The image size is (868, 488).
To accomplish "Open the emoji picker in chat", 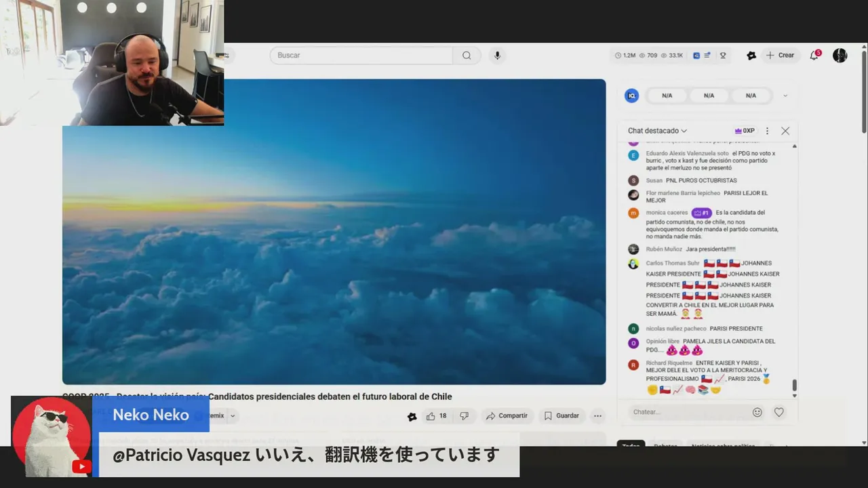I will (x=757, y=412).
